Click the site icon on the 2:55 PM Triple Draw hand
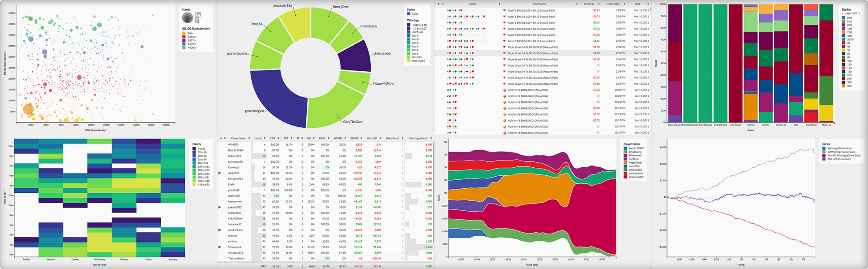The image size is (868, 269). 505,65
